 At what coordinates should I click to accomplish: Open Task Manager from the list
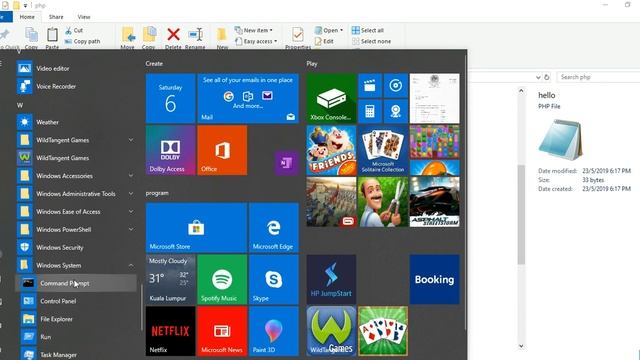tap(76, 355)
